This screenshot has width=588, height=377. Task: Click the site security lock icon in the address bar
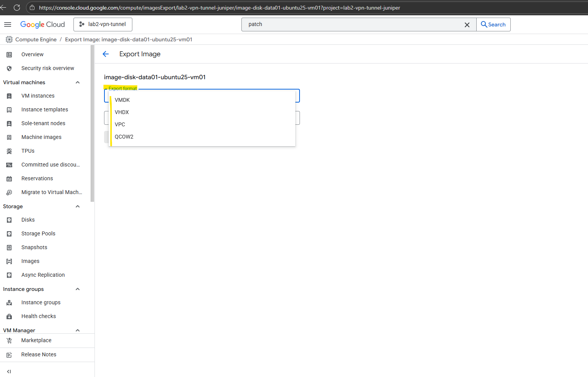32,8
